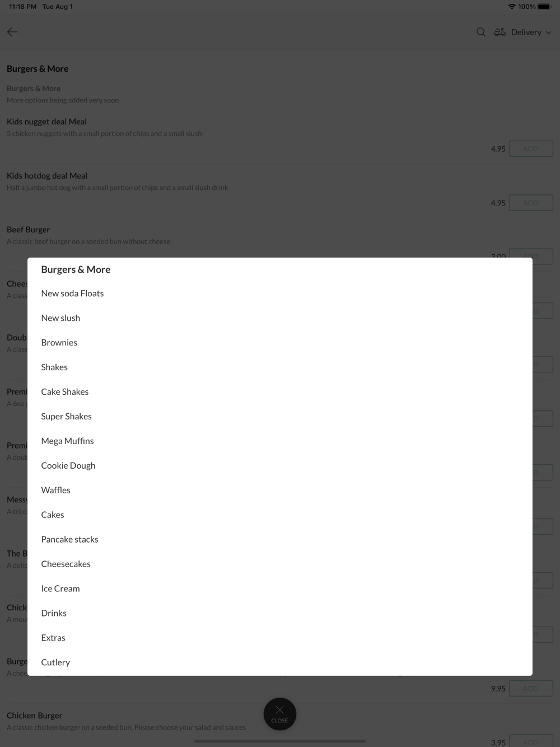Screen dimensions: 560x747
Task: Select Cookie Dough category
Action: coord(68,466)
